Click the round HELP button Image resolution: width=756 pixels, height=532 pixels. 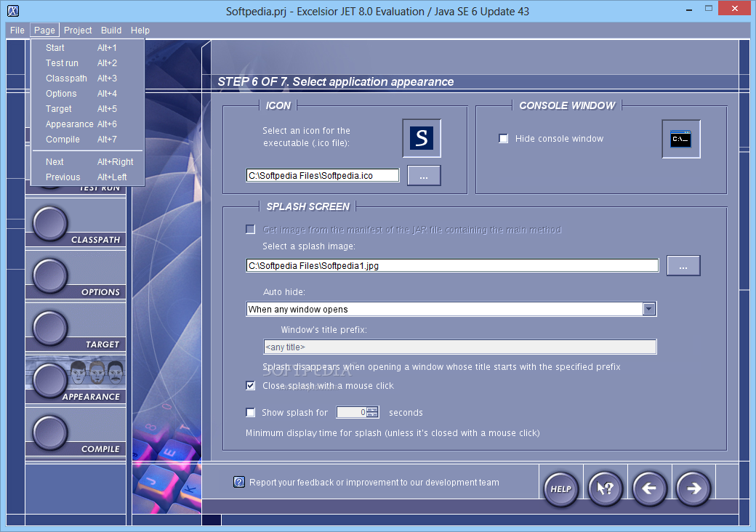tap(560, 488)
